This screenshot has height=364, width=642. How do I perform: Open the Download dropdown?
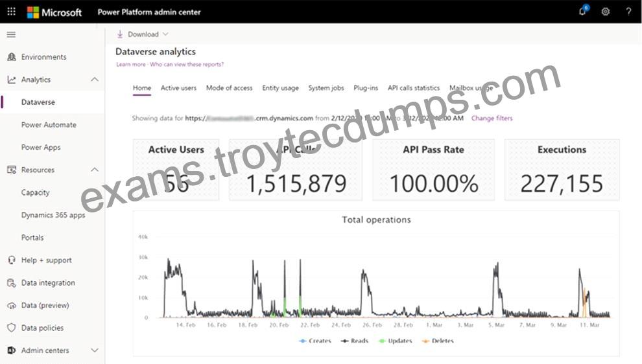(143, 34)
